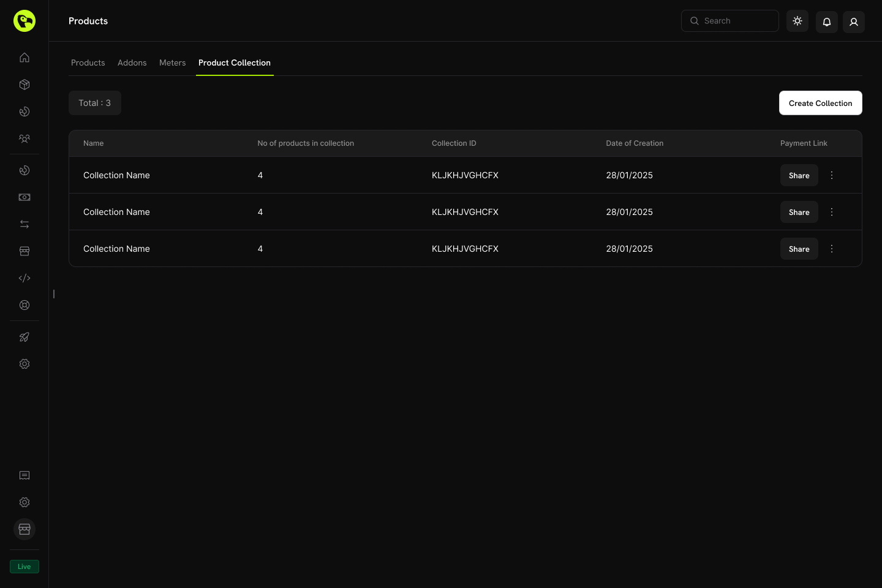
Task: Open options for the second Collection Name row
Action: point(832,212)
